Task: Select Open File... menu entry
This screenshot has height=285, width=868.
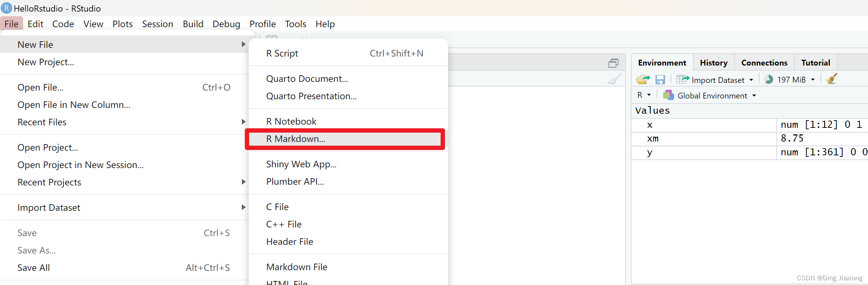Action: click(x=124, y=87)
